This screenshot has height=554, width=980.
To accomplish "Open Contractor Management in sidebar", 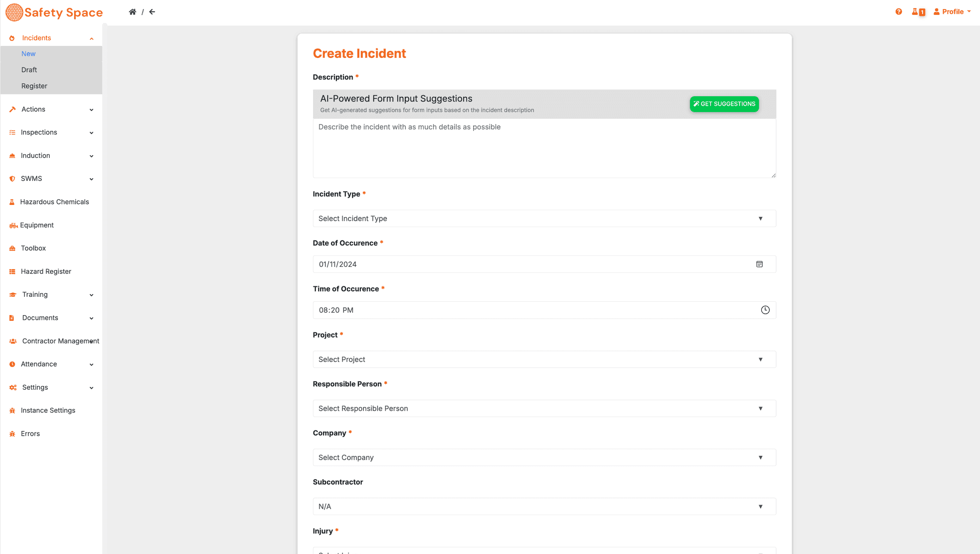I will pos(51,341).
